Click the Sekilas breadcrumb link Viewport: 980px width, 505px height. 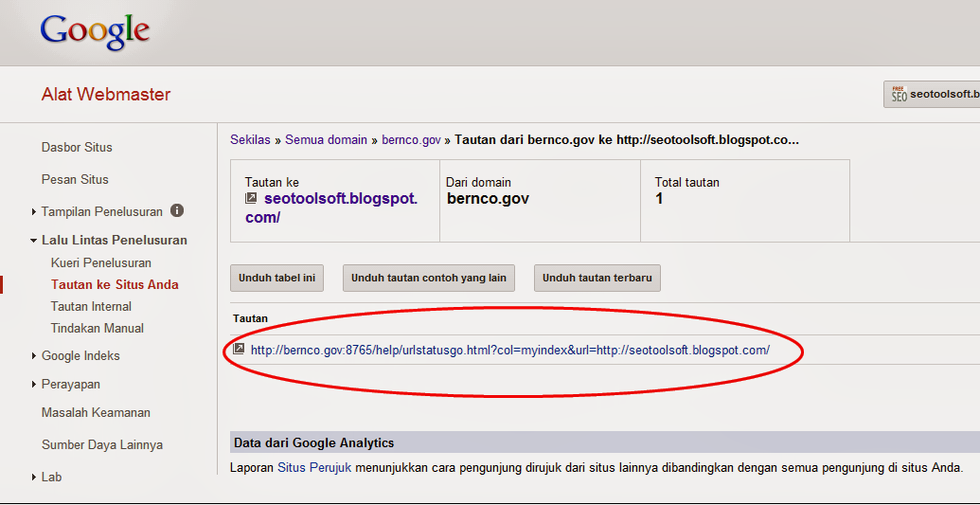(x=250, y=140)
